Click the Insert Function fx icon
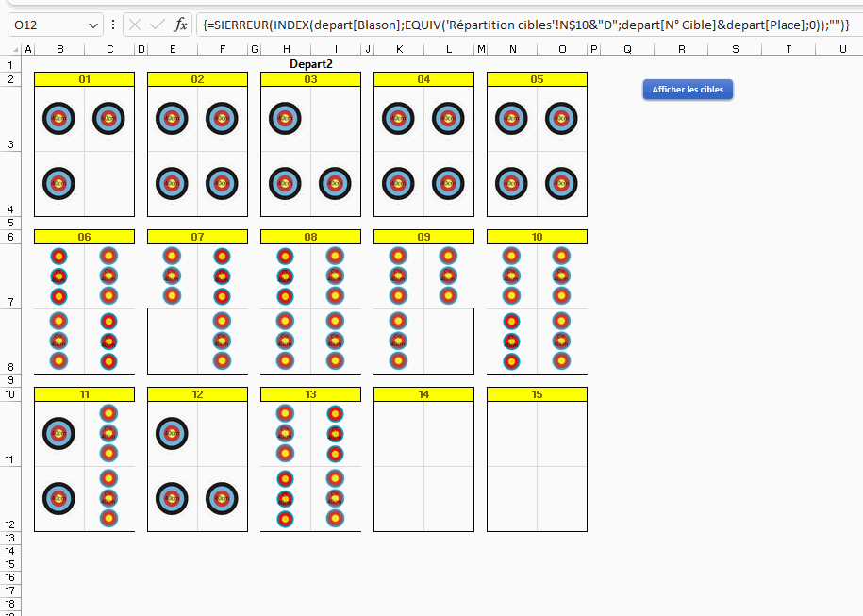863x616 pixels. pyautogui.click(x=181, y=25)
